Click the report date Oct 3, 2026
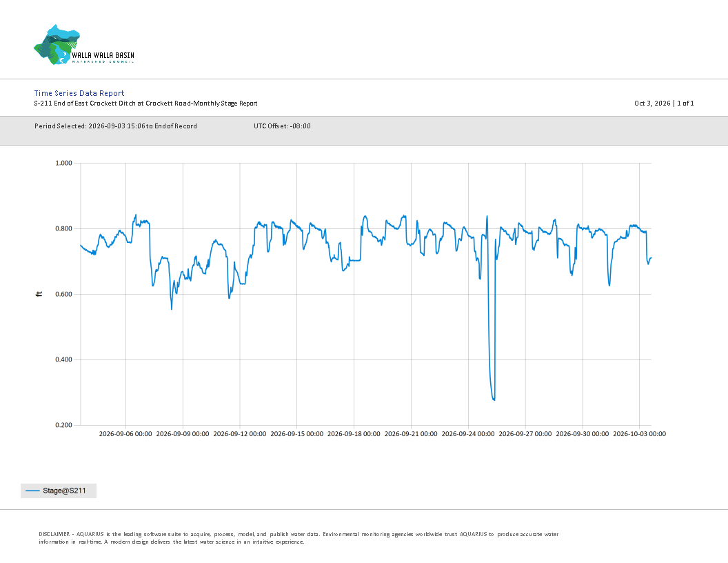Screen dimensions: 728x563 (652, 103)
